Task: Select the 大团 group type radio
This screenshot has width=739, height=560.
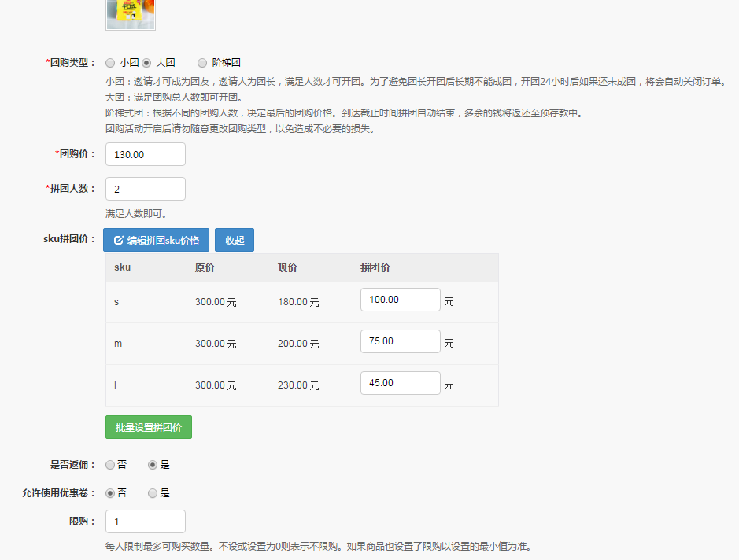Action: (146, 63)
